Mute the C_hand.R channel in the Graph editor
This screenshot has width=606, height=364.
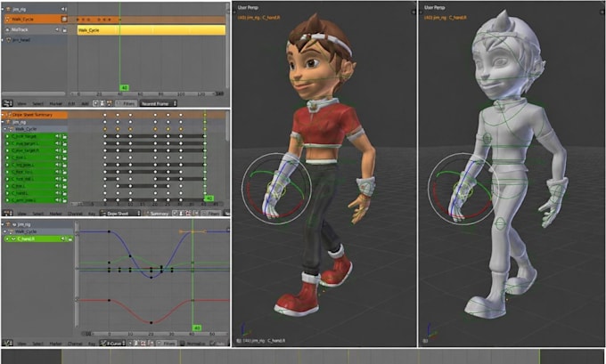[x=64, y=239]
